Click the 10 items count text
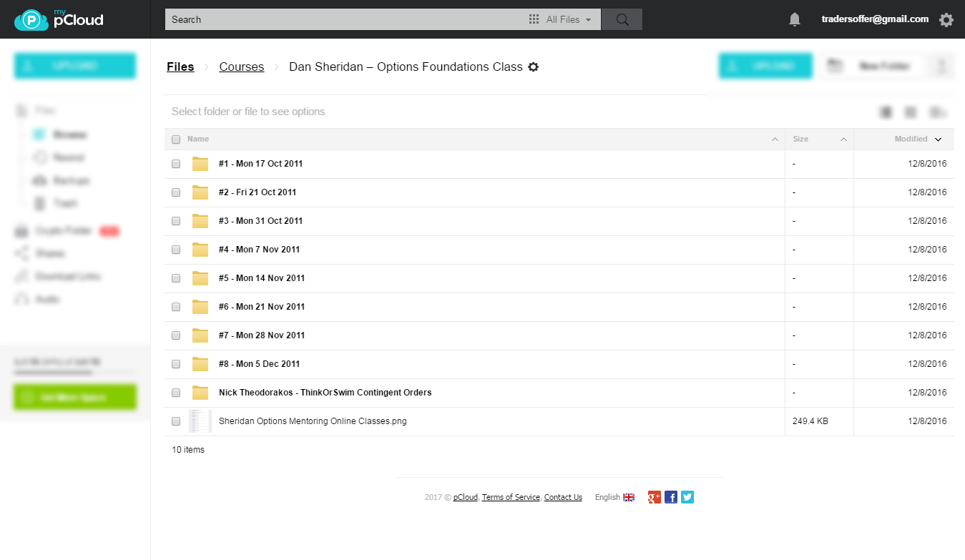The width and height of the screenshot is (965, 560). 188,450
